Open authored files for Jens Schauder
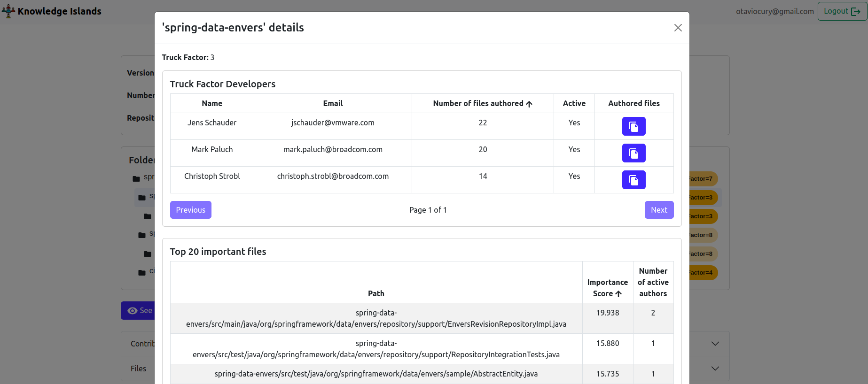The image size is (868, 384). coord(633,126)
